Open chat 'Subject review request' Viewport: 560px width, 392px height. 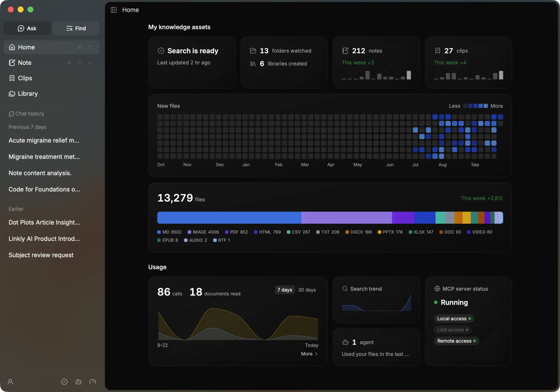click(41, 255)
